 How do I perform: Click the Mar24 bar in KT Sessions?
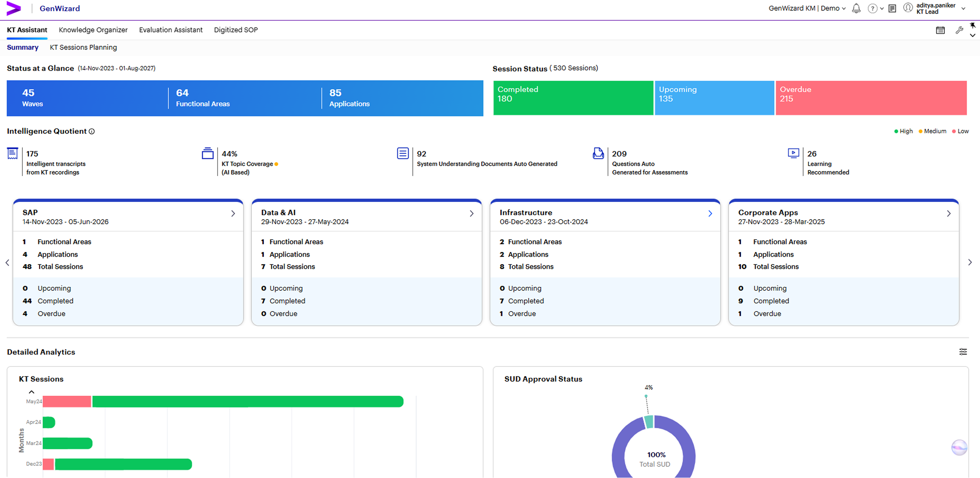(67, 443)
